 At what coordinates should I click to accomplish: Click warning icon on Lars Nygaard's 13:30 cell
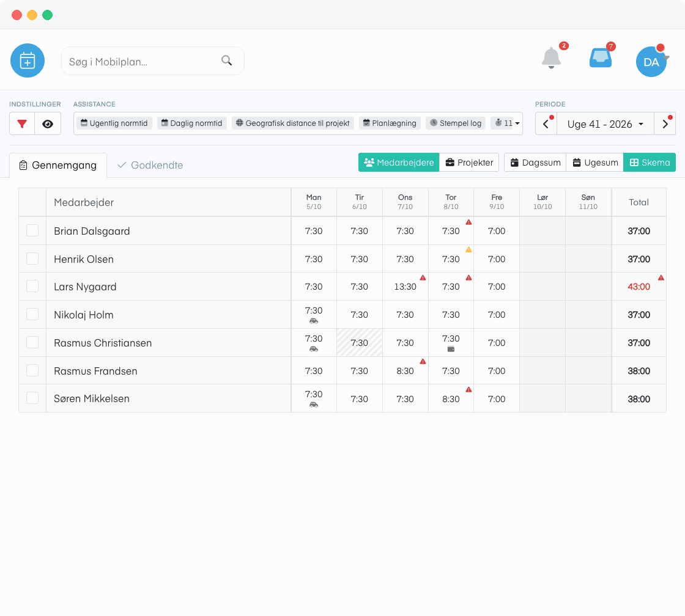tap(423, 277)
